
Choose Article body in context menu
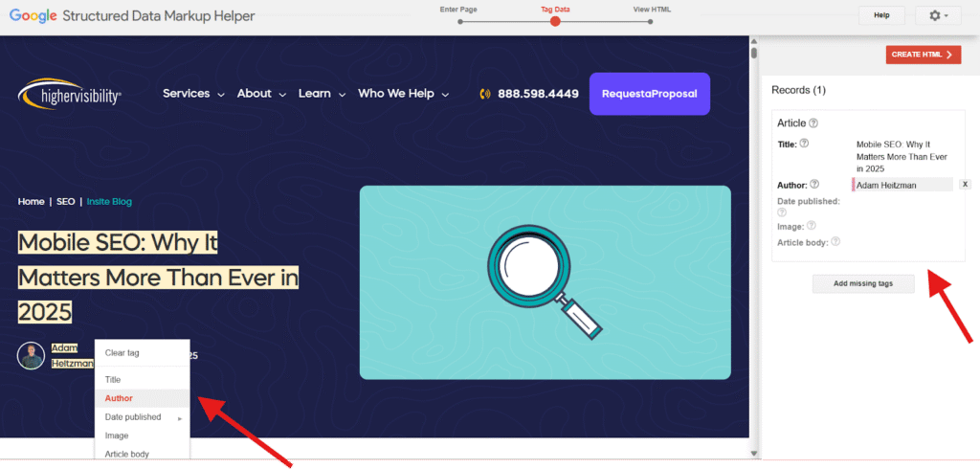pos(142,454)
